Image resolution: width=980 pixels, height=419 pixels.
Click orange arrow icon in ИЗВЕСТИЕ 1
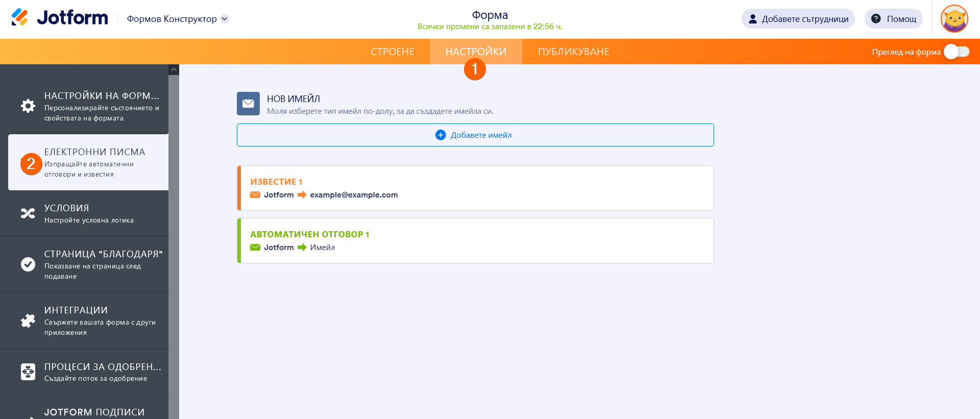coord(302,194)
